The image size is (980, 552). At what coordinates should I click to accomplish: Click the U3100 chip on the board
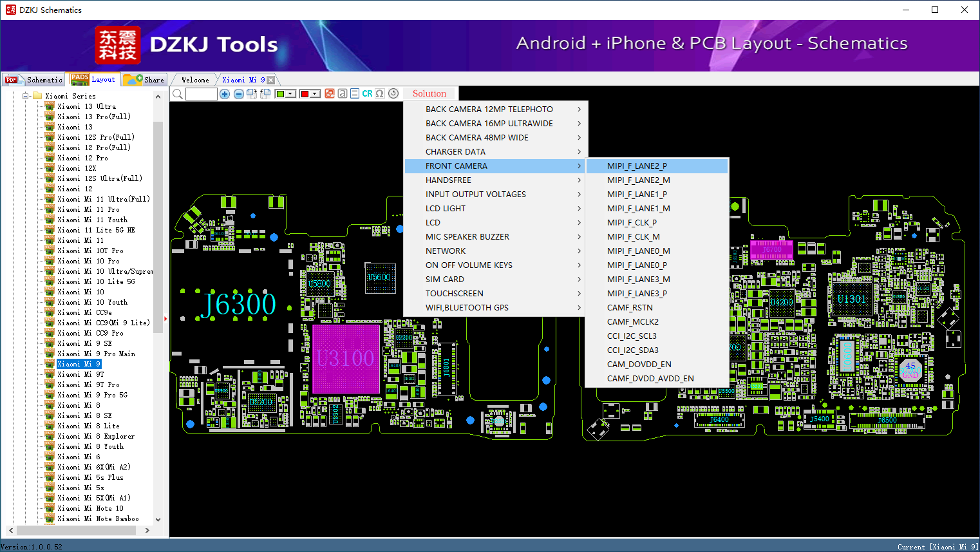pos(346,358)
